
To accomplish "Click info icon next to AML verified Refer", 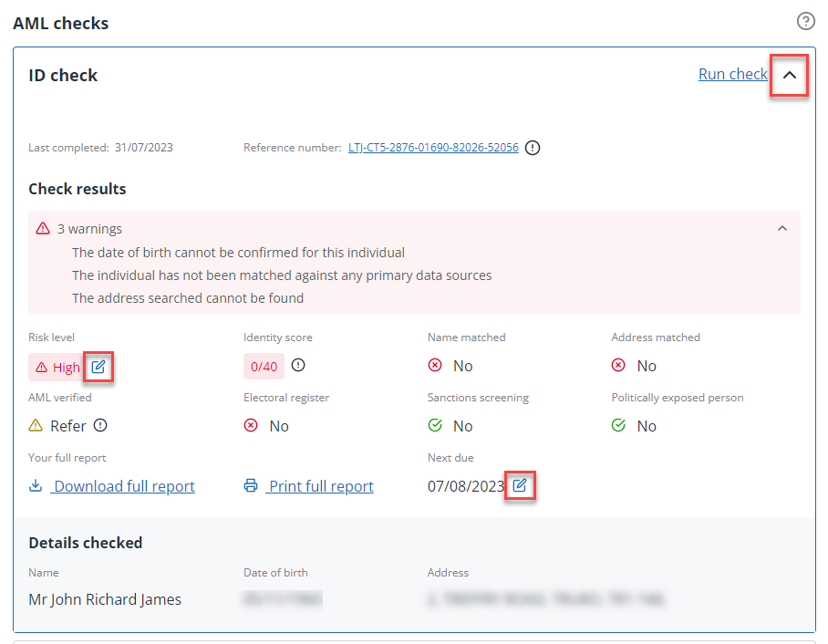I will [x=100, y=426].
